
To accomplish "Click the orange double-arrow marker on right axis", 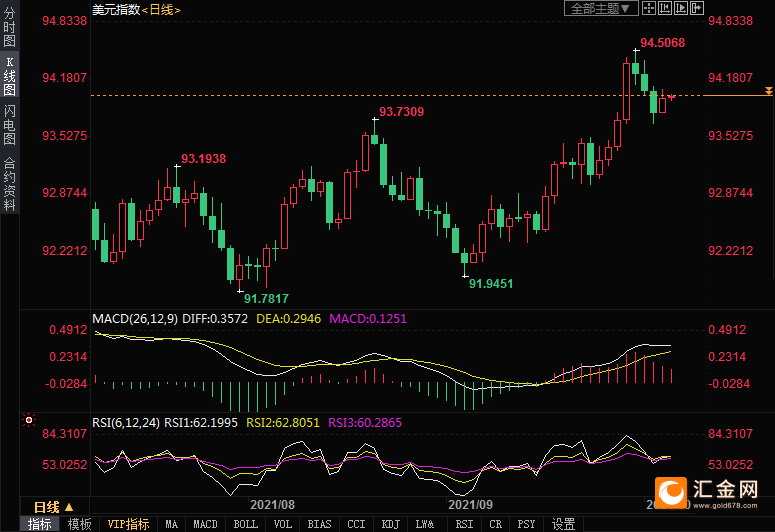I will [x=769, y=91].
